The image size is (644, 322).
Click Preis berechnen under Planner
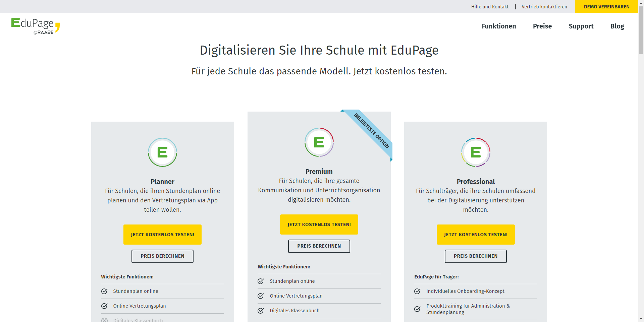pyautogui.click(x=162, y=256)
